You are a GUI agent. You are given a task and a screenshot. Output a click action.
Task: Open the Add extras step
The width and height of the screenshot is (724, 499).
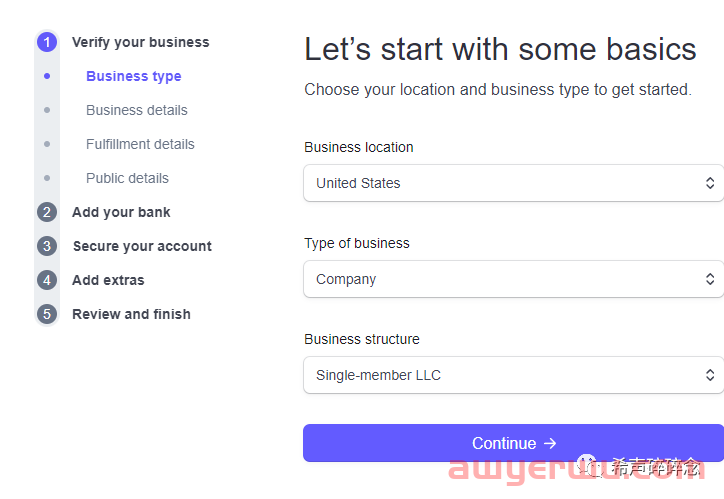point(108,280)
